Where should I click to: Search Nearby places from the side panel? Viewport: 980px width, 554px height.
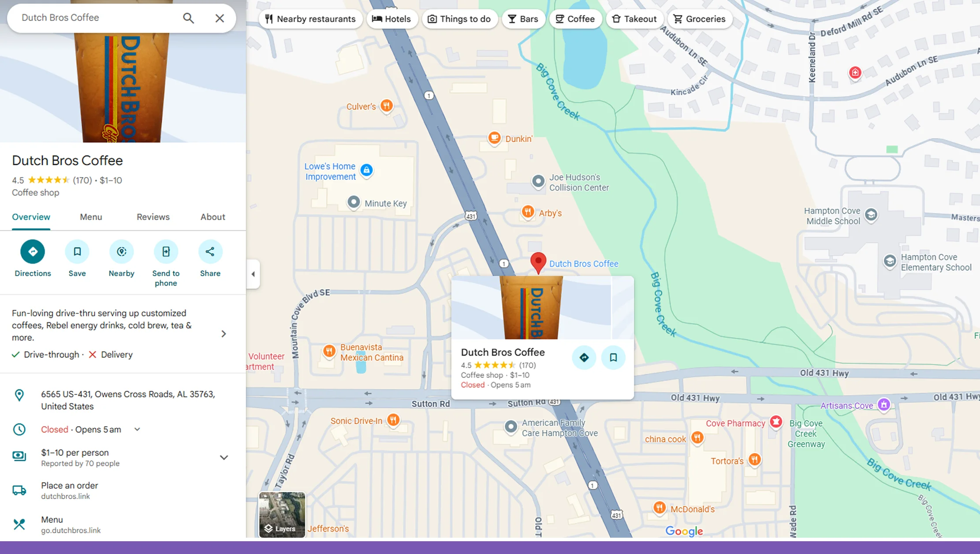pyautogui.click(x=122, y=252)
